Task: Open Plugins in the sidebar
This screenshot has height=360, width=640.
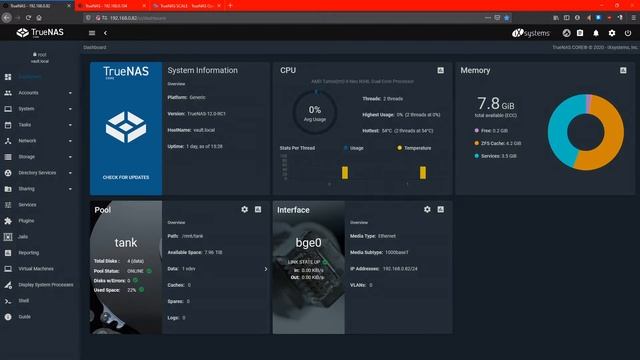Action: [40, 220]
